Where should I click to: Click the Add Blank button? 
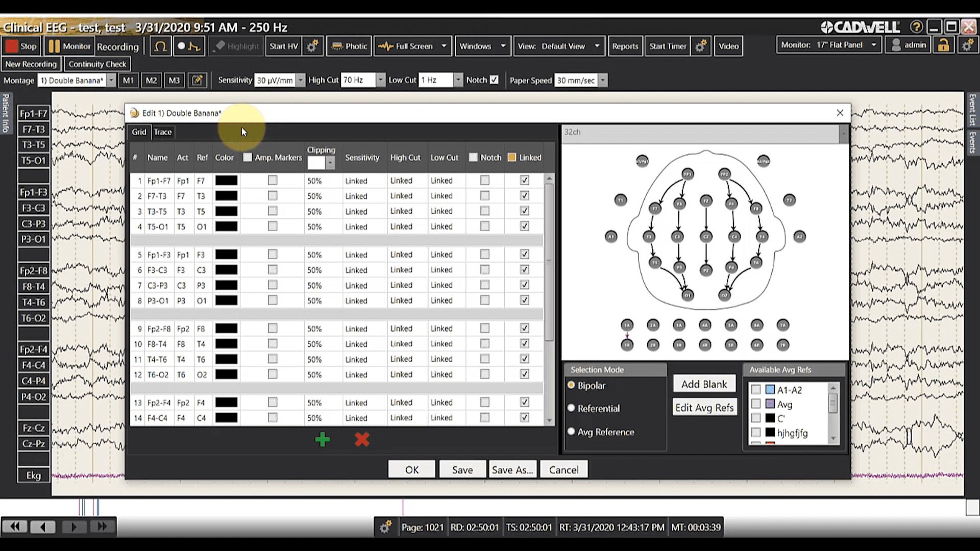pyautogui.click(x=704, y=384)
